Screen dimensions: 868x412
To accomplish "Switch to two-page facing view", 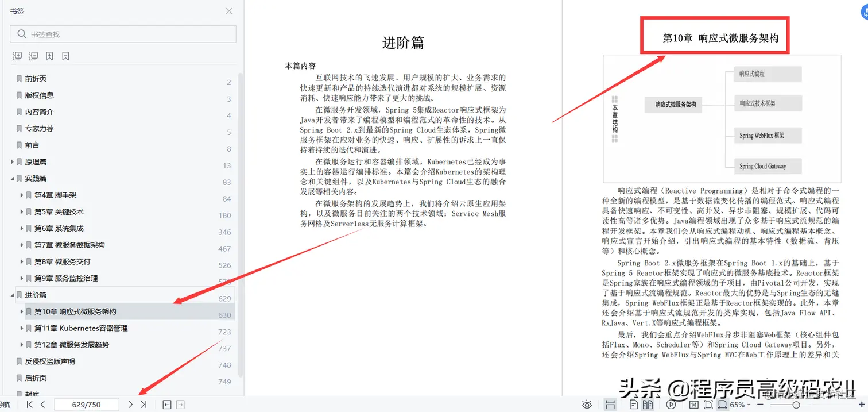I will point(649,405).
